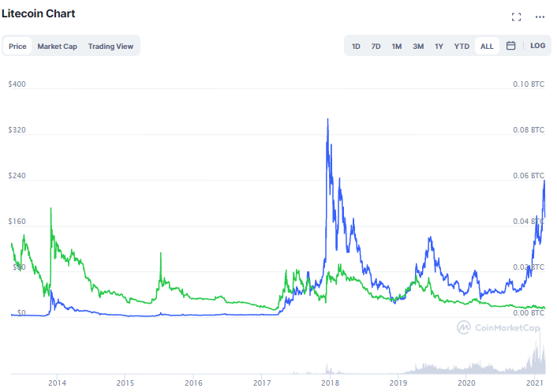The width and height of the screenshot is (557, 392).
Task: Open the three-dot more options menu
Action: (x=540, y=17)
